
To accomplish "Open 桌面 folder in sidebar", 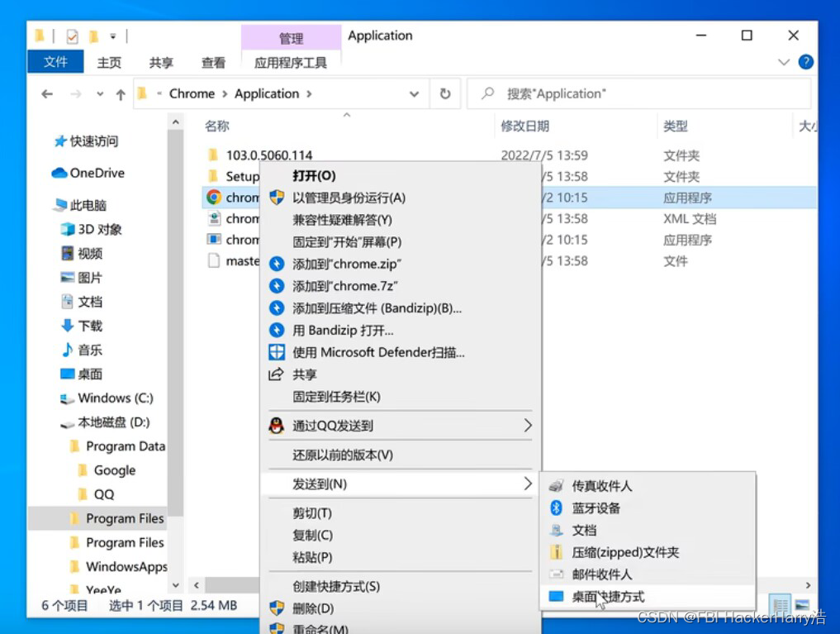I will [82, 374].
